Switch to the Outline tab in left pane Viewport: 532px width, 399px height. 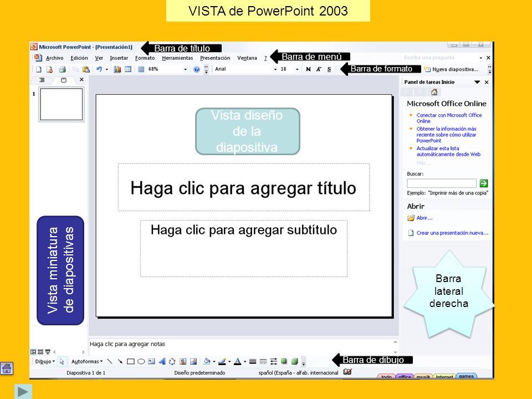coord(42,80)
